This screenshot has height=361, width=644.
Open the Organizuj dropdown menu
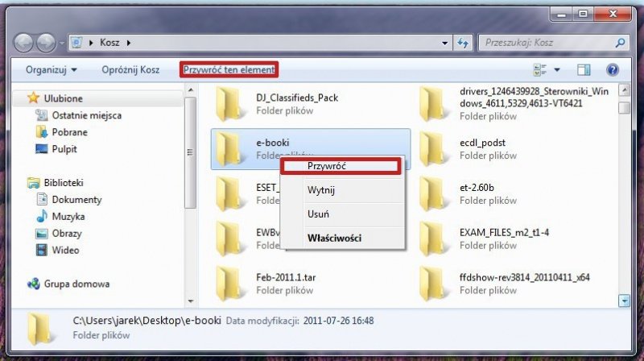point(51,70)
